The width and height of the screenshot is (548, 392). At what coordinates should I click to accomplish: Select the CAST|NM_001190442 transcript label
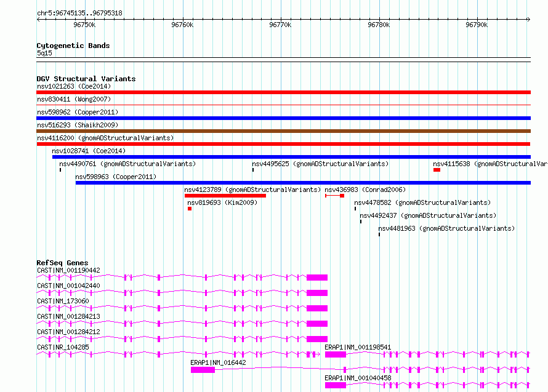68,270
